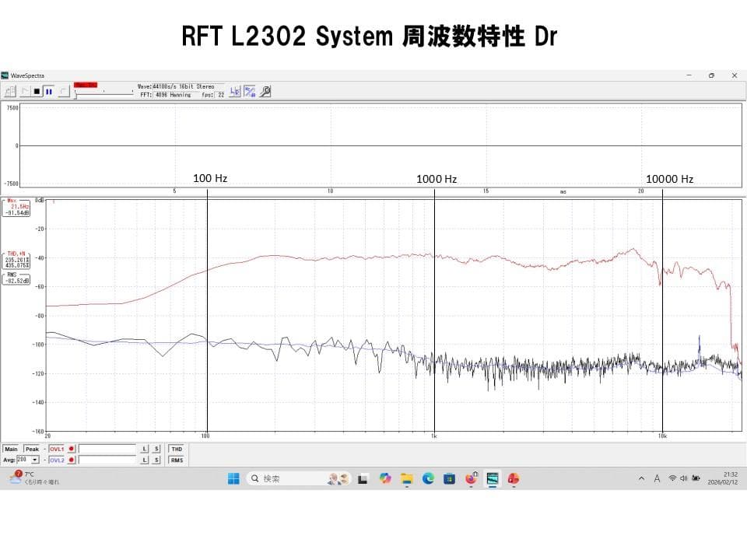Open WaveSpectra settings via wrench icon

pyautogui.click(x=265, y=91)
